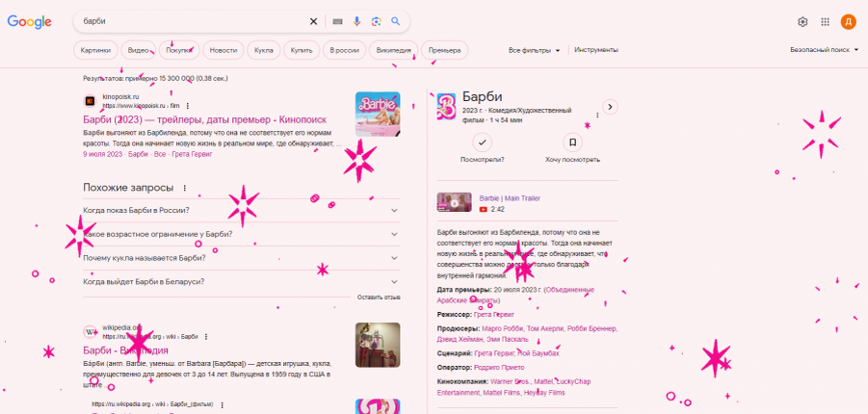Select the Премьера filter chip

[x=444, y=50]
